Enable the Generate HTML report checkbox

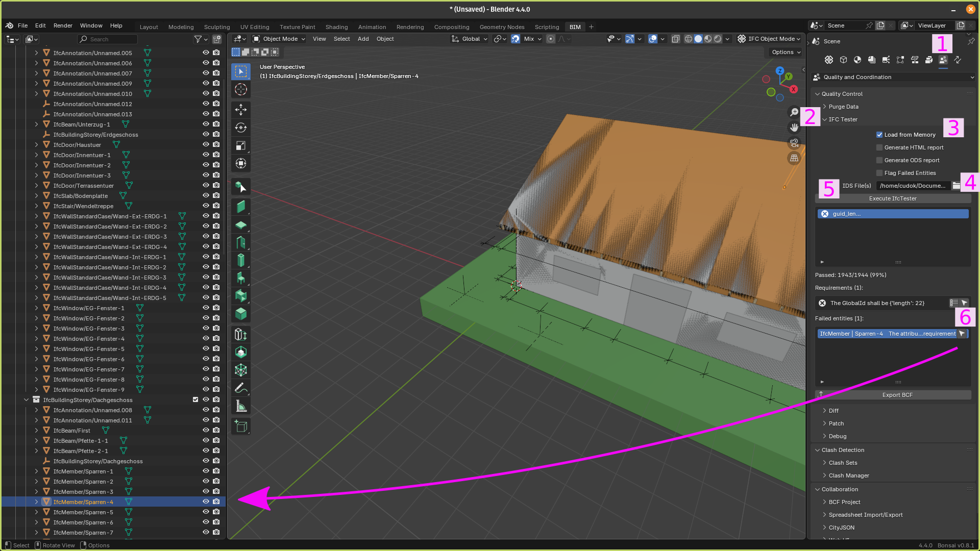[x=879, y=147]
